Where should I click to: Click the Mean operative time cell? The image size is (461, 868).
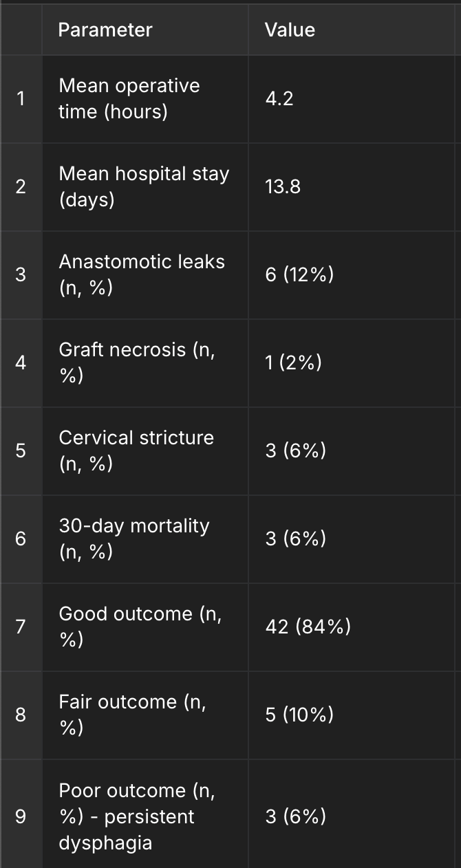(129, 98)
